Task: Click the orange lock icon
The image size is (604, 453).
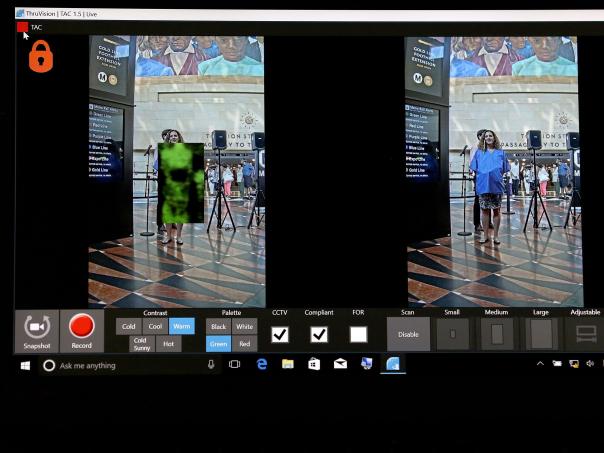Action: pos(40,57)
